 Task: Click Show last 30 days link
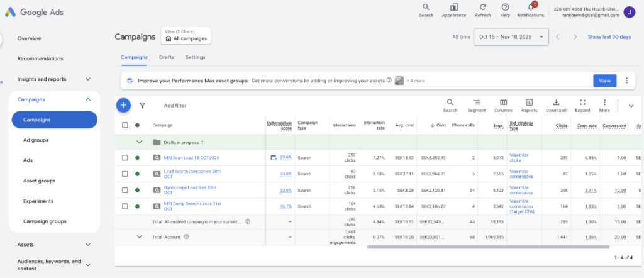609,36
